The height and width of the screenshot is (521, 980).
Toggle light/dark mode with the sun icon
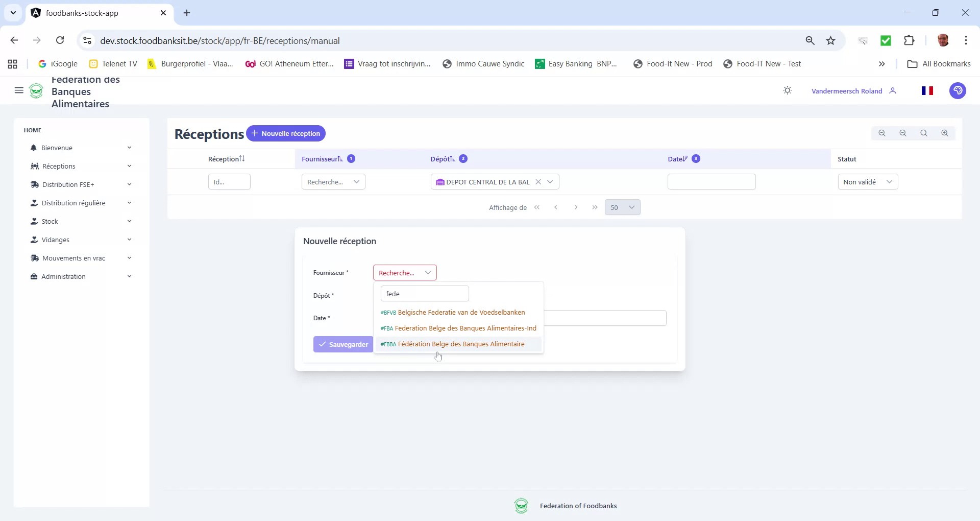tap(787, 90)
